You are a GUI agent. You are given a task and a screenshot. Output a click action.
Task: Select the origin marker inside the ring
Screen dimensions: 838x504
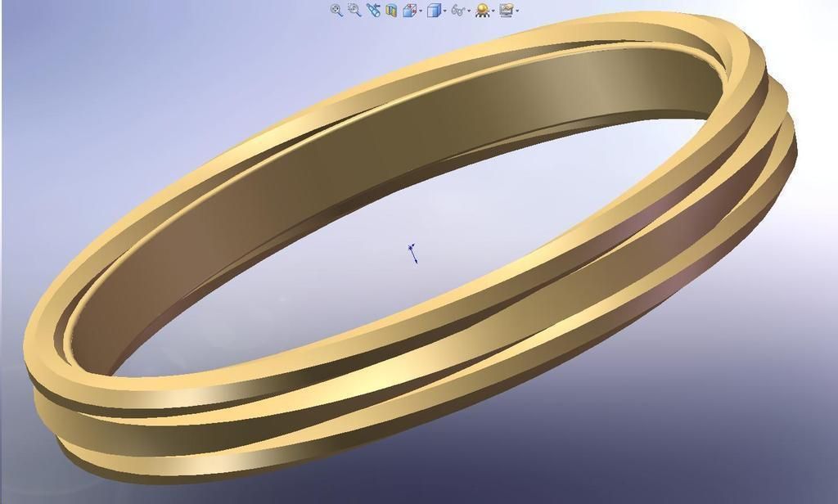click(x=412, y=254)
